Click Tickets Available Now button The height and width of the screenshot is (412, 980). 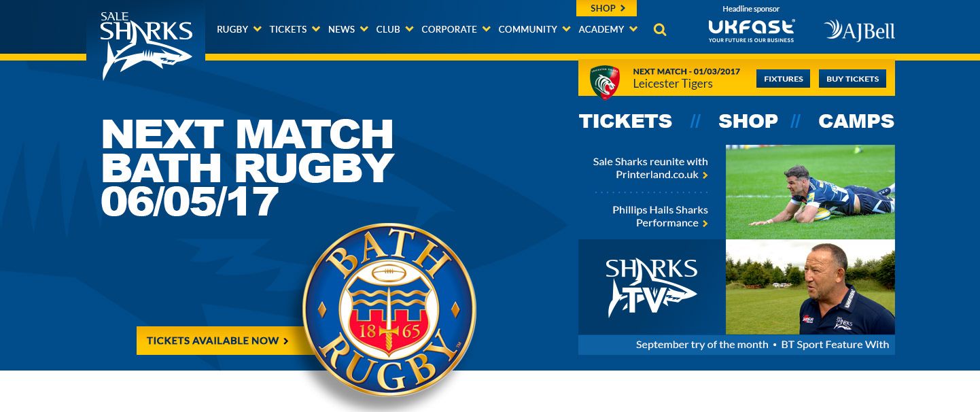[x=217, y=341]
